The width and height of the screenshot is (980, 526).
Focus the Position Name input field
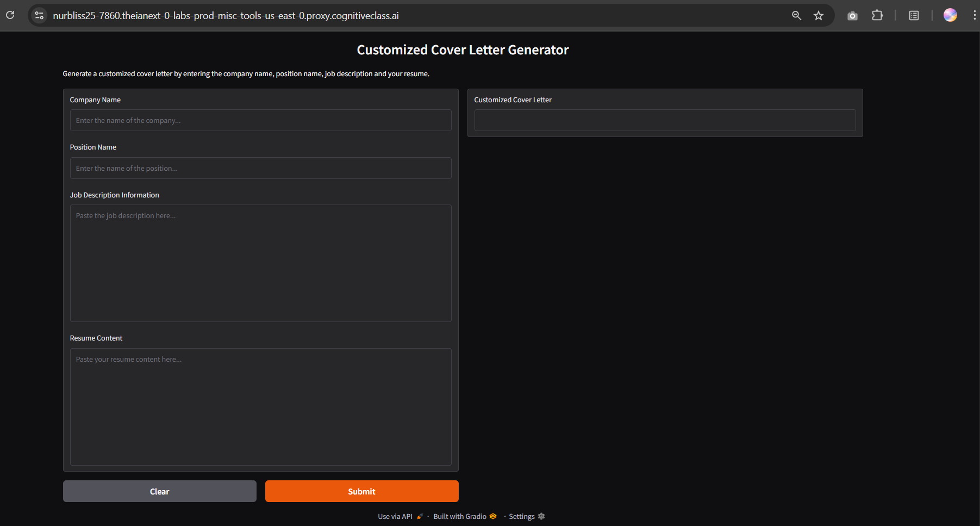tap(260, 168)
